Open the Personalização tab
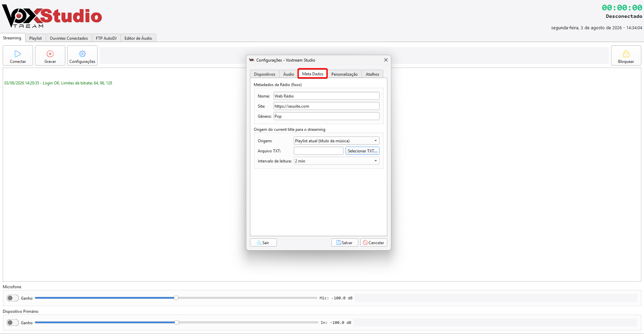 click(345, 74)
